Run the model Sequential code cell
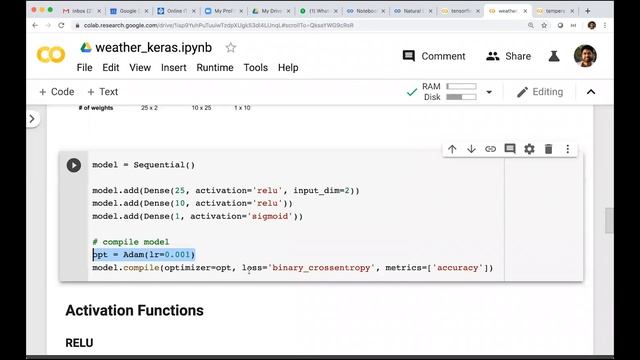The image size is (640, 360). click(x=74, y=165)
